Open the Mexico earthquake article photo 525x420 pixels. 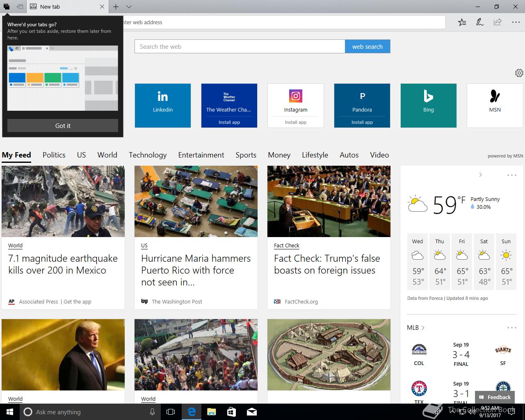pyautogui.click(x=63, y=201)
